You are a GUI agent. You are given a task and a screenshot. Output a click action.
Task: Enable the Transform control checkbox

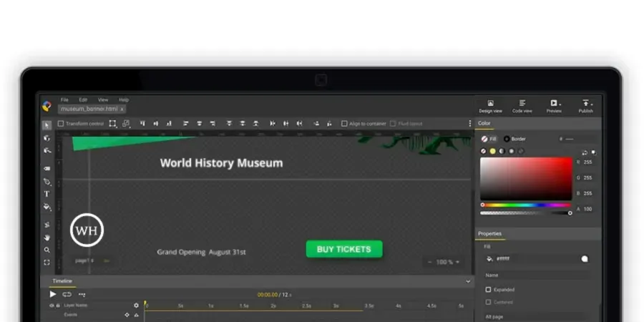tap(61, 124)
